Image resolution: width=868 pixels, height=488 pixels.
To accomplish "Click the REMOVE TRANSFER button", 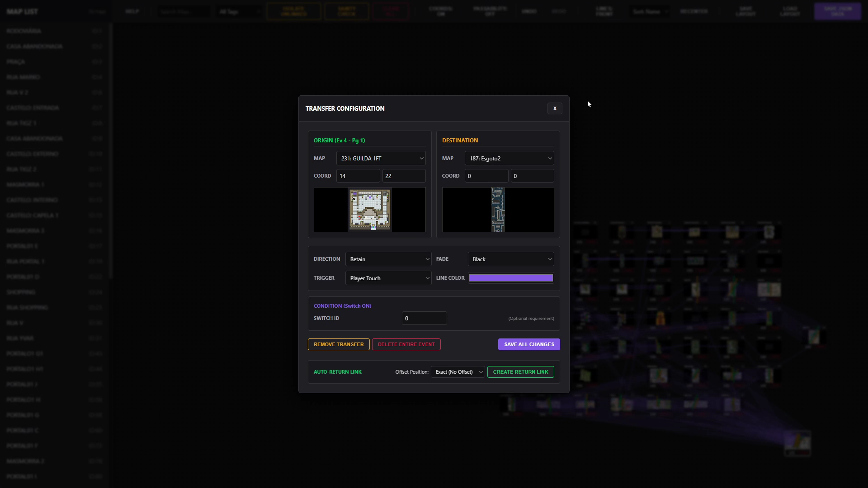I will (339, 344).
